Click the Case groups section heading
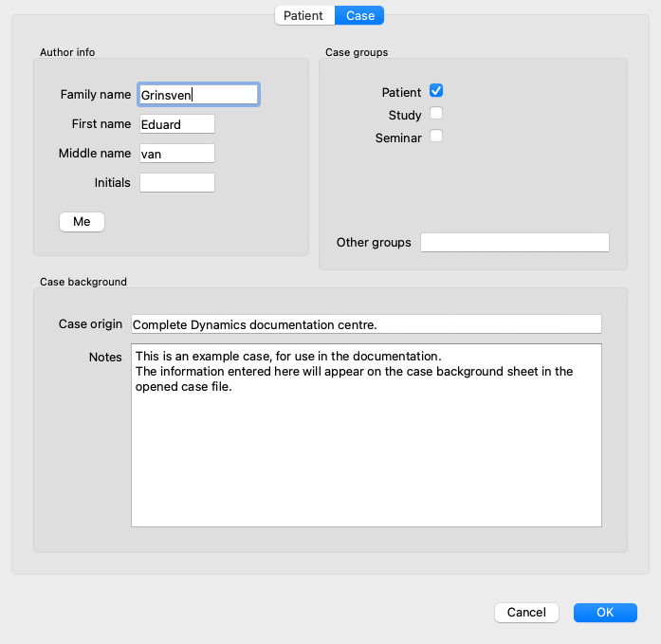 [x=357, y=52]
